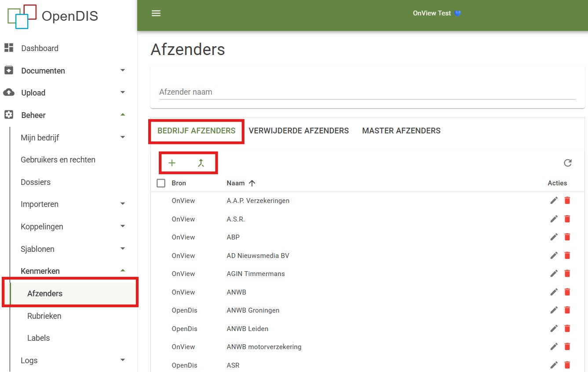Delete the ABP entry
588x372 pixels.
(567, 237)
